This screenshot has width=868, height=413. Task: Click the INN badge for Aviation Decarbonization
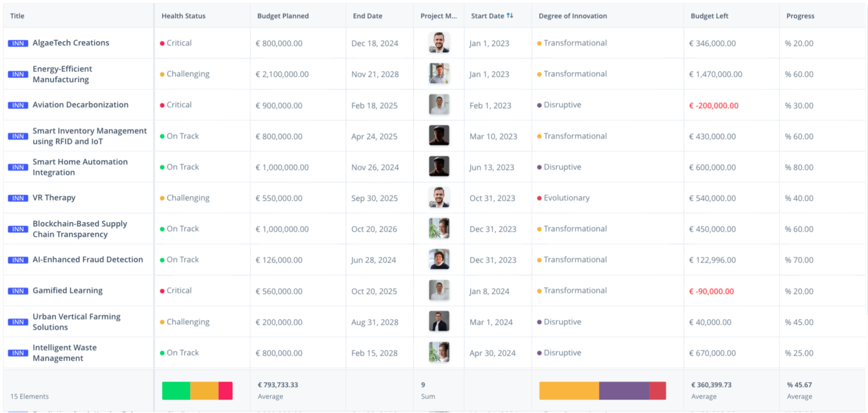pos(18,105)
